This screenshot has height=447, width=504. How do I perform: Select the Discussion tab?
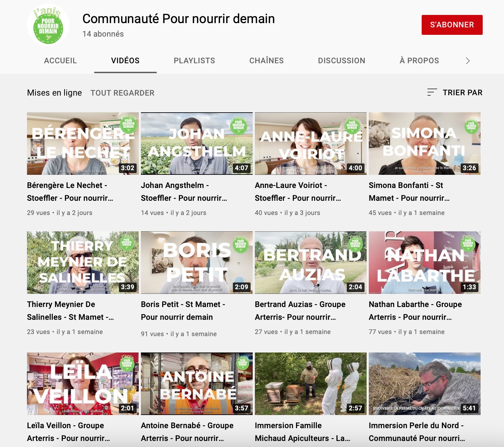[x=341, y=61]
